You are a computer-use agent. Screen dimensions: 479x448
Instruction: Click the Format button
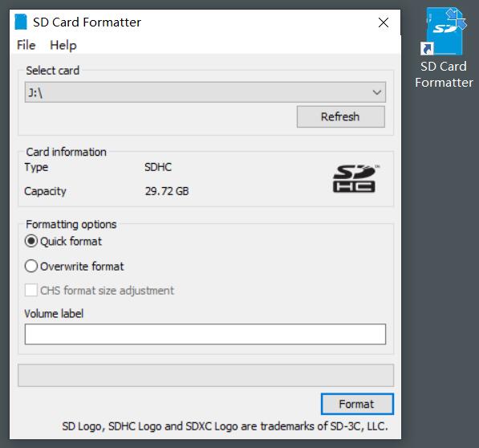click(357, 404)
